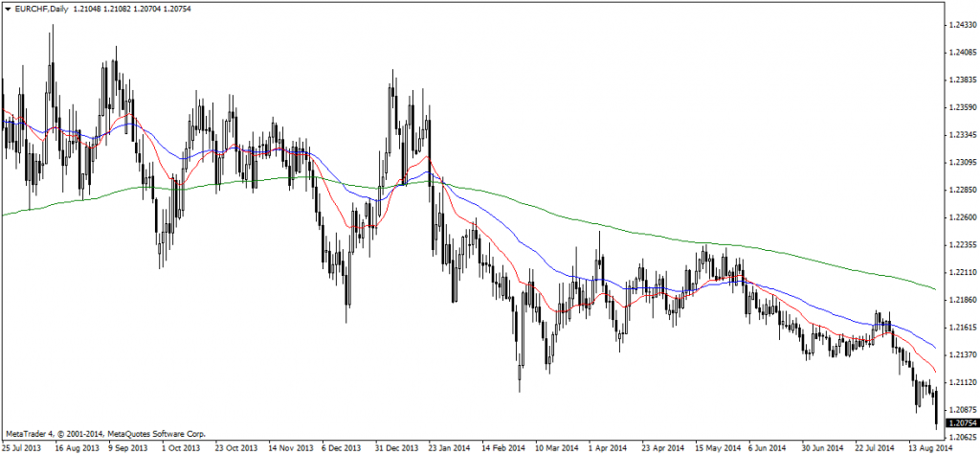This screenshot has width=980, height=455.
Task: Click the 23 Jan 2014 date label
Action: click(451, 448)
